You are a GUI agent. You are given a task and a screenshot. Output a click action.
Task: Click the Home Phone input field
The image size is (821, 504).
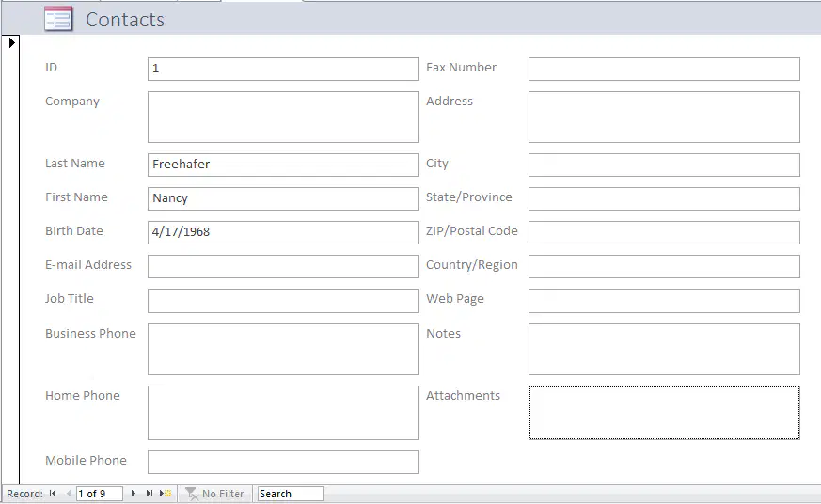click(283, 413)
